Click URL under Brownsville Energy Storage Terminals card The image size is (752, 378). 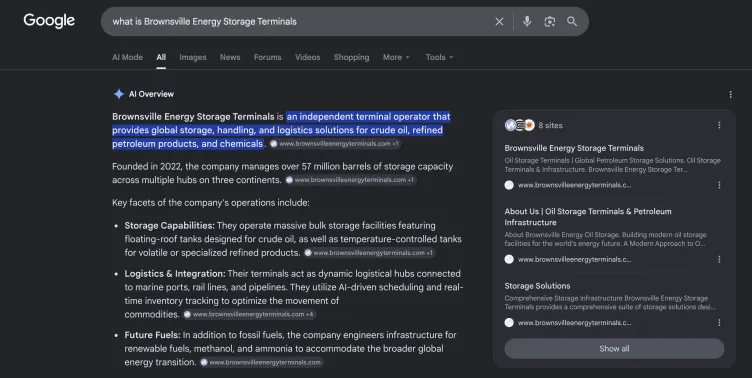[x=575, y=185]
